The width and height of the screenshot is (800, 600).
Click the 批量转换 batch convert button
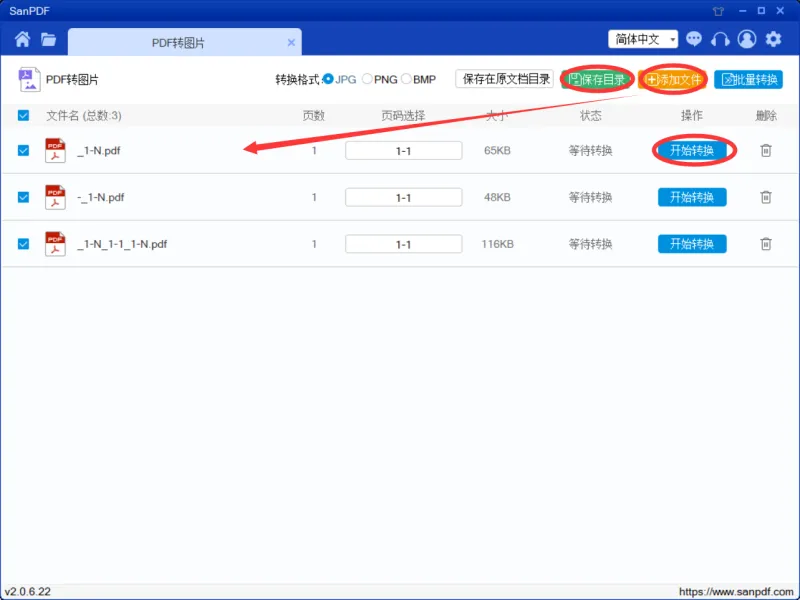(748, 80)
